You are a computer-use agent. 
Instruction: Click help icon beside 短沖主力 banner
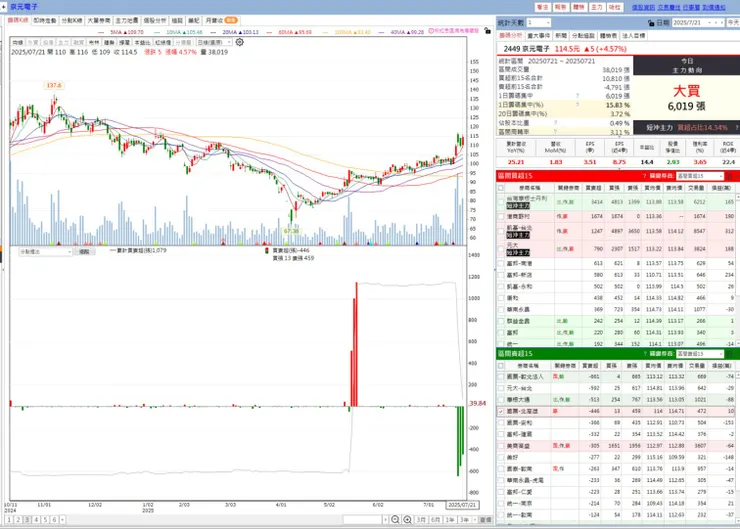pyautogui.click(x=736, y=127)
